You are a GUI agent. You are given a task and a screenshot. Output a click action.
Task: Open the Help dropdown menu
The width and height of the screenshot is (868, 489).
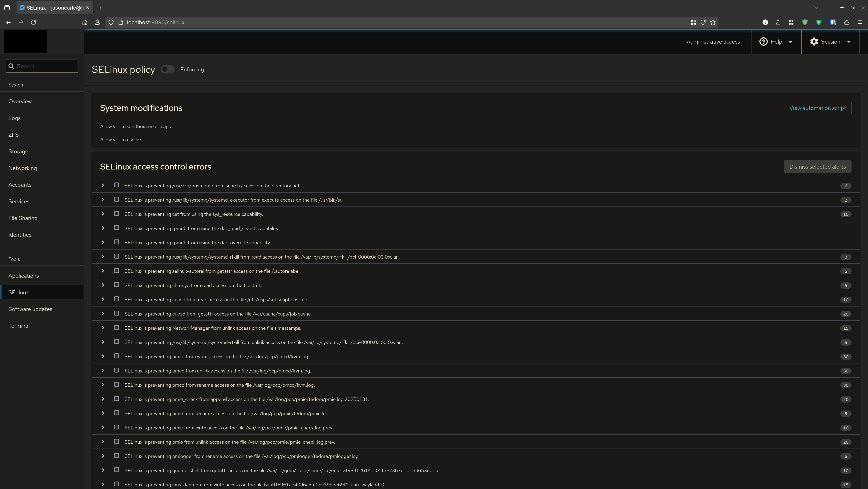[x=776, y=42]
